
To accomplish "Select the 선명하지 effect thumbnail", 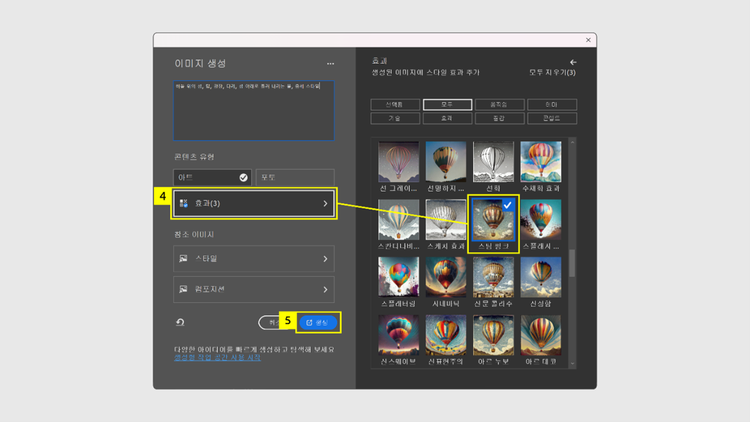I will (x=446, y=162).
